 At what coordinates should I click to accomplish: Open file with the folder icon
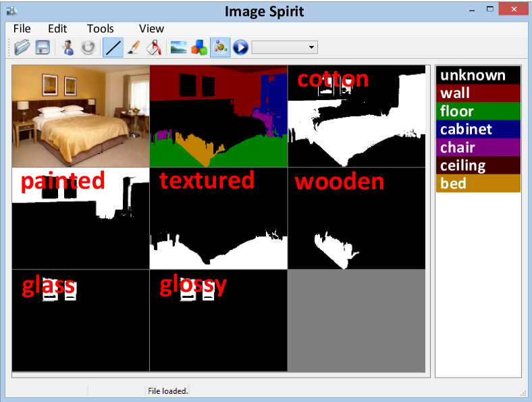click(x=22, y=47)
